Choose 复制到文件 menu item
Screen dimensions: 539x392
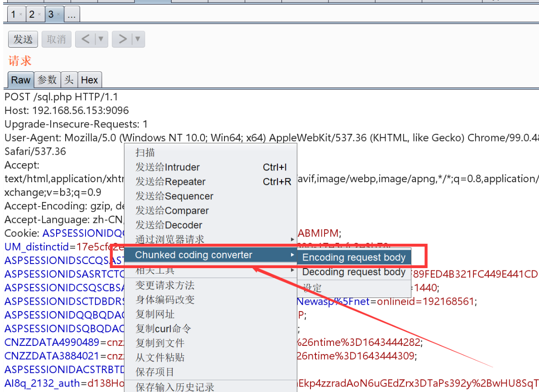210,343
